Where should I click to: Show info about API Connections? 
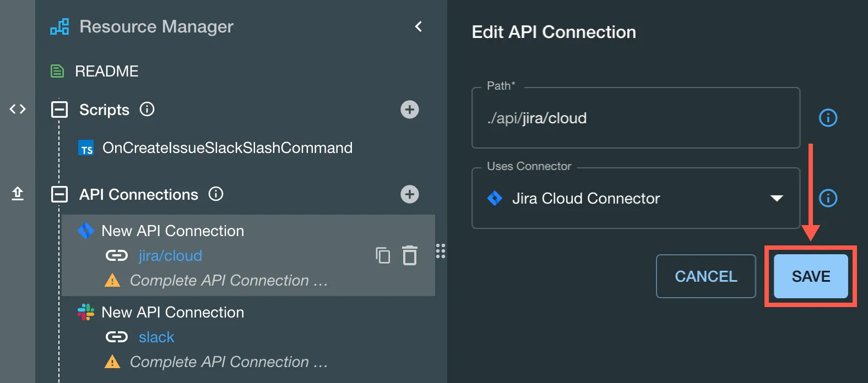pyautogui.click(x=216, y=194)
